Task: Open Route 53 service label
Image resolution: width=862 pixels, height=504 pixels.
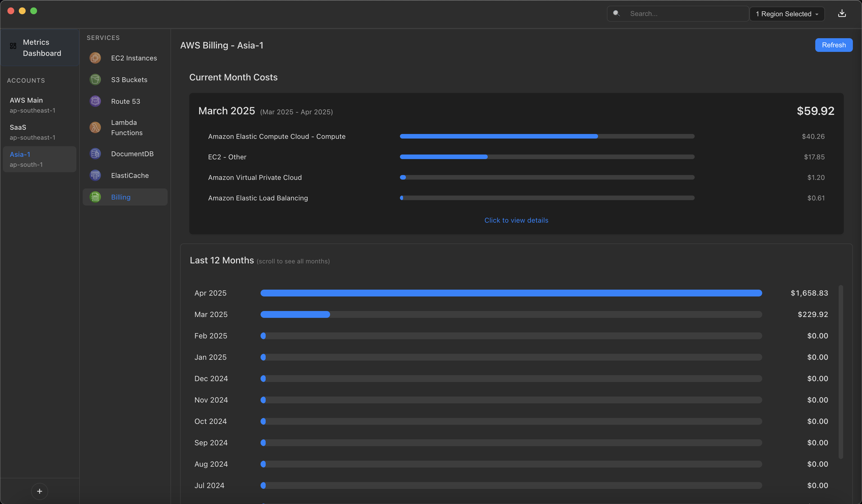Action: pos(125,101)
